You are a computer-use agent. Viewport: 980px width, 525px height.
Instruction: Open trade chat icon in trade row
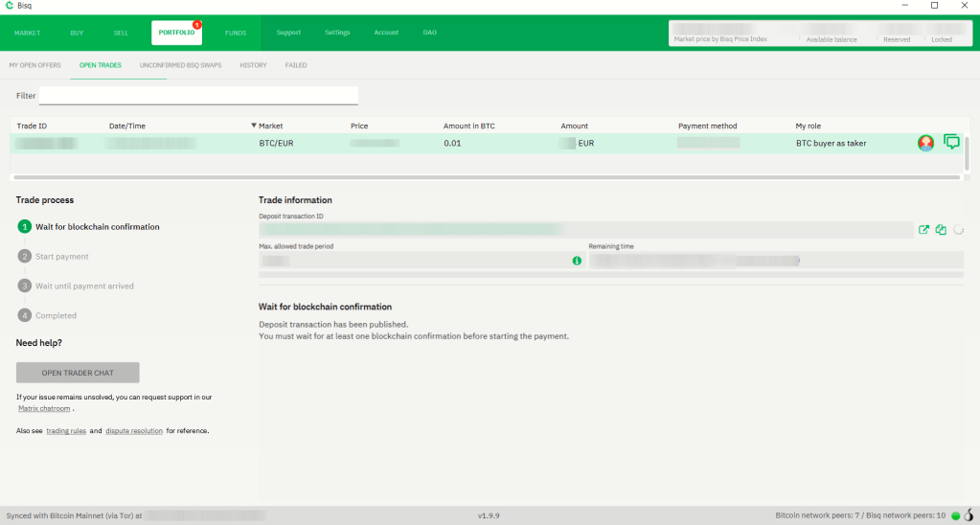(x=951, y=142)
